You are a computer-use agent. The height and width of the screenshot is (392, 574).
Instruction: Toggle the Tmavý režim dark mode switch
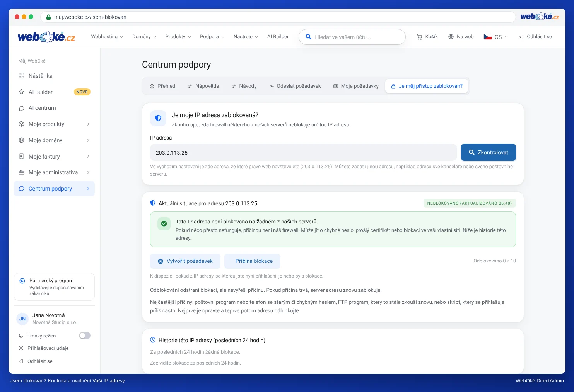tap(85, 336)
